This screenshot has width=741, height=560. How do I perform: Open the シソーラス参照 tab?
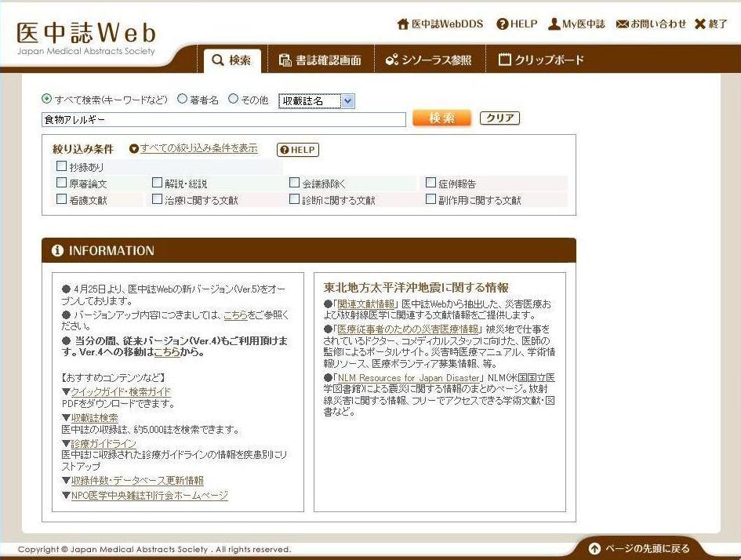pos(429,60)
